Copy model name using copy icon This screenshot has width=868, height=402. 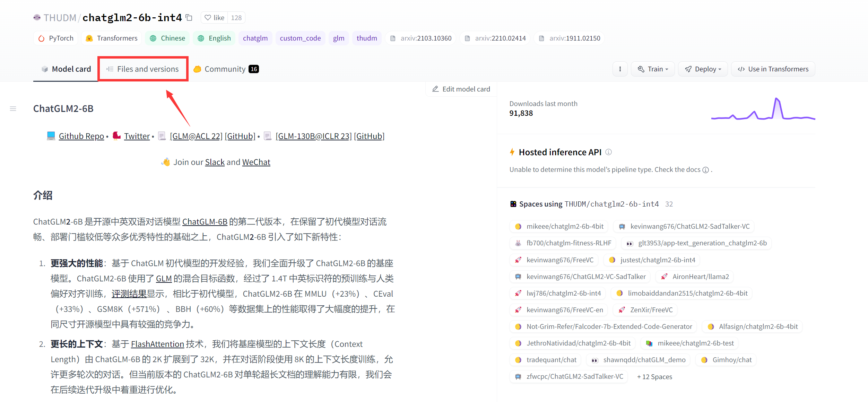click(x=189, y=18)
